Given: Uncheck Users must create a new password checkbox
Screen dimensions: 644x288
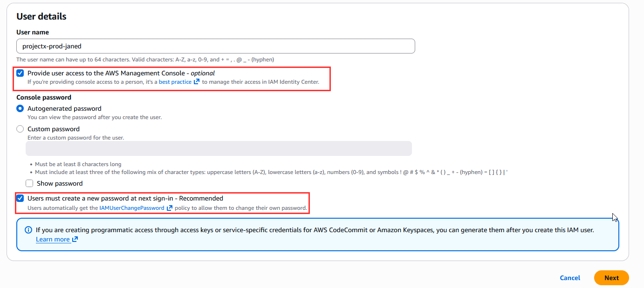Looking at the screenshot, I should pos(20,198).
